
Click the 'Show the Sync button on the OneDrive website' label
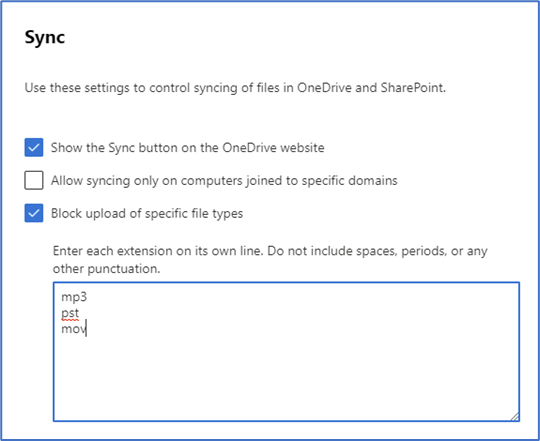point(188,148)
